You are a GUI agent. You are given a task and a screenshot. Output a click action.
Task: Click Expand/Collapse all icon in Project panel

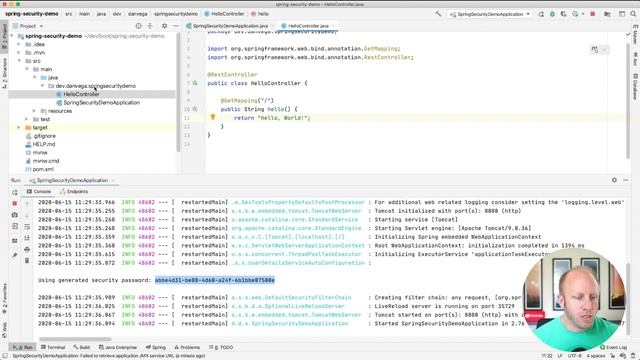pyautogui.click(x=150, y=26)
